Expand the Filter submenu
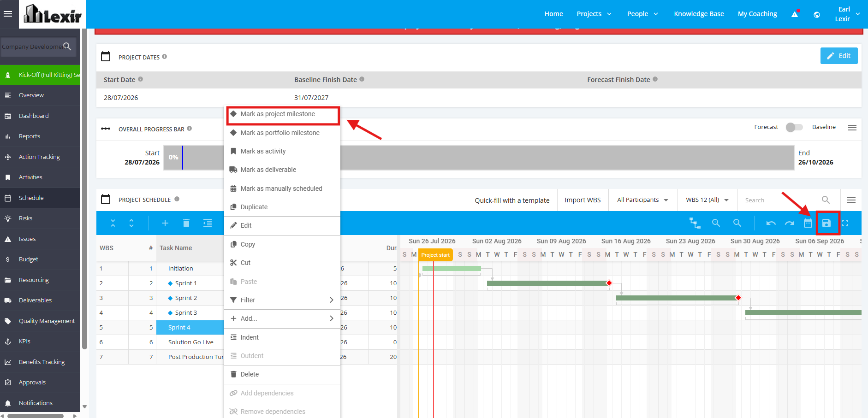The width and height of the screenshot is (868, 418). coord(282,300)
